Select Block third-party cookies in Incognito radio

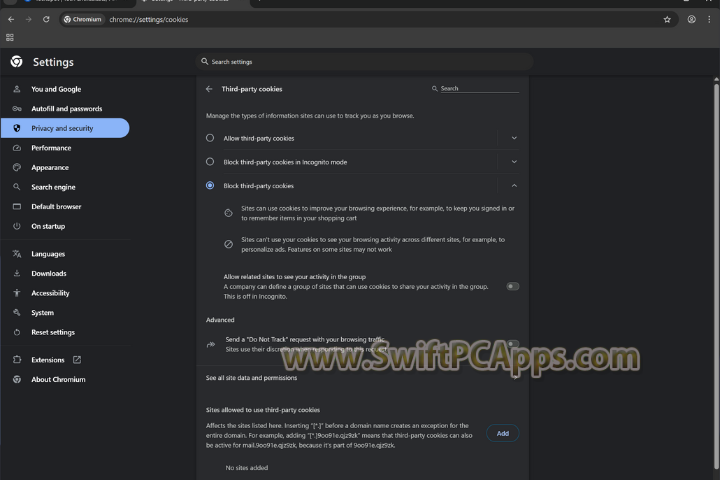coord(210,162)
